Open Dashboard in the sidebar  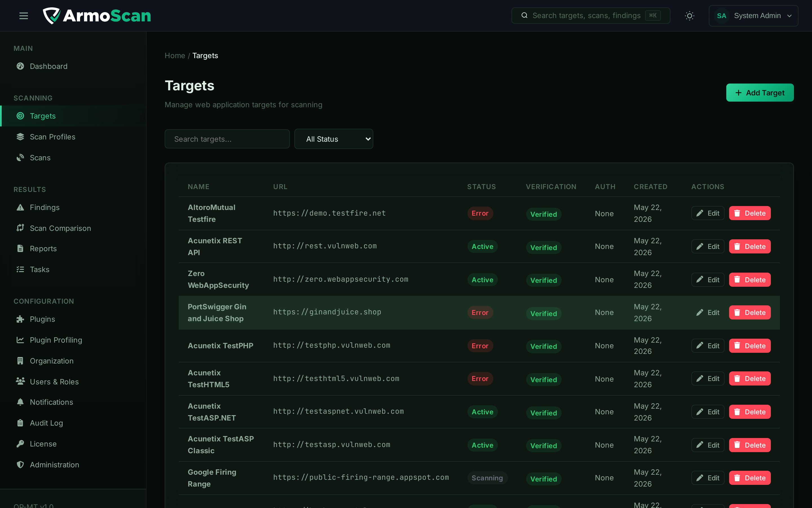tap(73, 66)
